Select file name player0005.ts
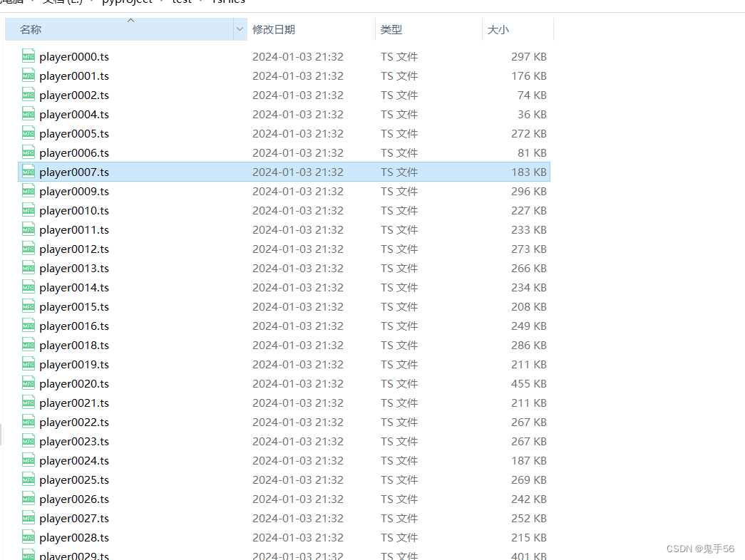The width and height of the screenshot is (745, 560). tap(74, 134)
